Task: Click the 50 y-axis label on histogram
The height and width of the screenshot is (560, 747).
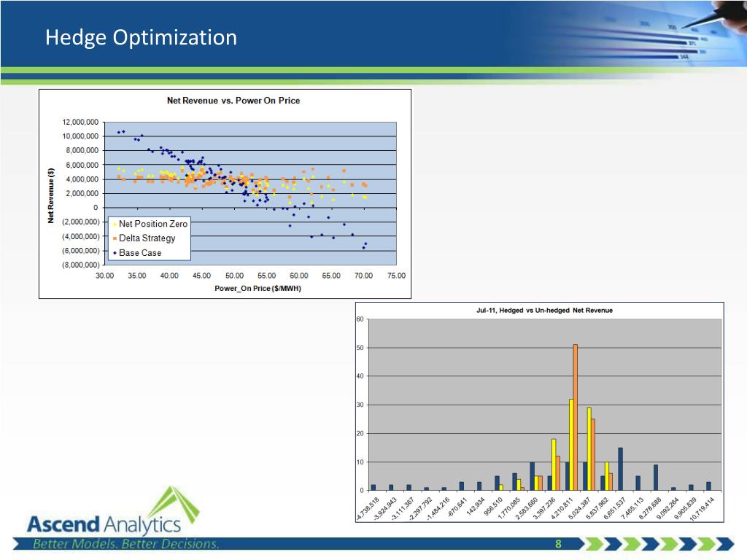Action: [360, 348]
